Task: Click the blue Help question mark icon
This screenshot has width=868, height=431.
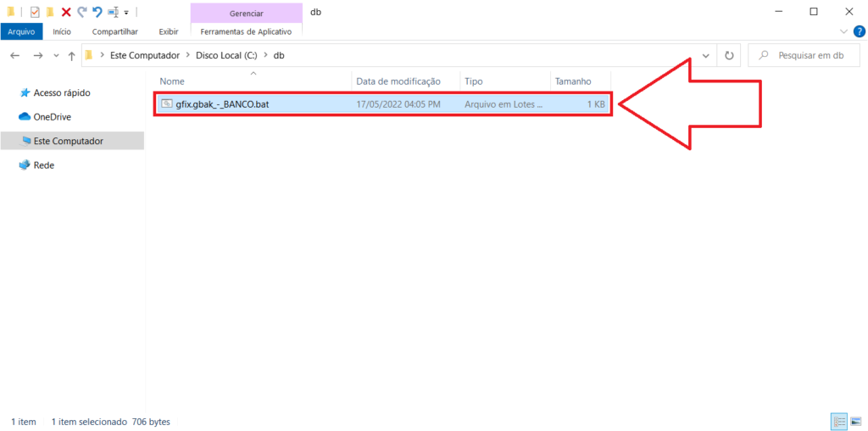Action: pos(857,31)
